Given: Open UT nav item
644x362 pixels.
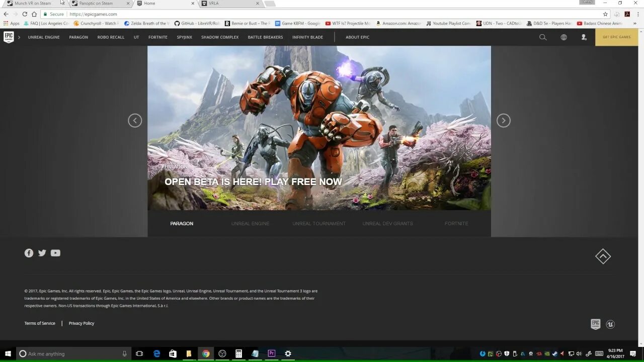Looking at the screenshot, I should coord(136,37).
